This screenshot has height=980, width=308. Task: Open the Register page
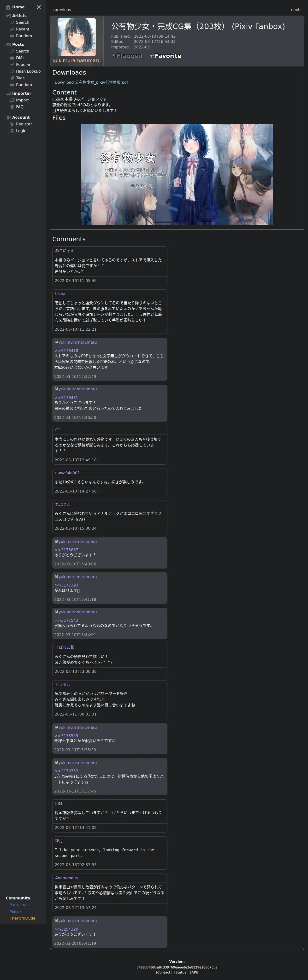24,124
